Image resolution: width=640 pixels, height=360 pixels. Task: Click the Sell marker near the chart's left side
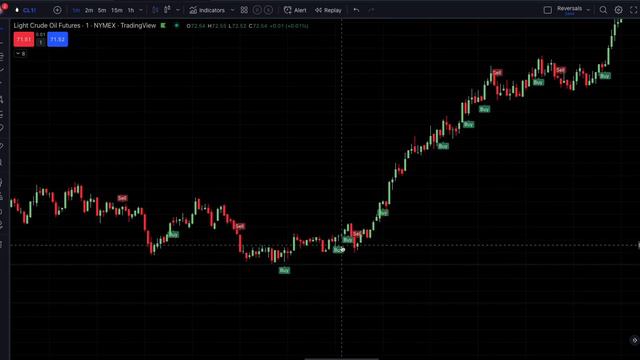pyautogui.click(x=122, y=198)
